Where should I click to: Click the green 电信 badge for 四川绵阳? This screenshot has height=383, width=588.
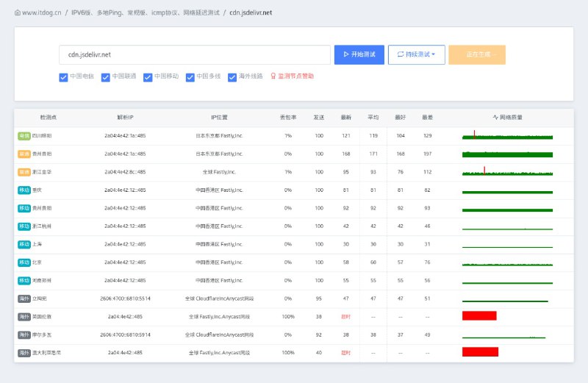pos(24,136)
